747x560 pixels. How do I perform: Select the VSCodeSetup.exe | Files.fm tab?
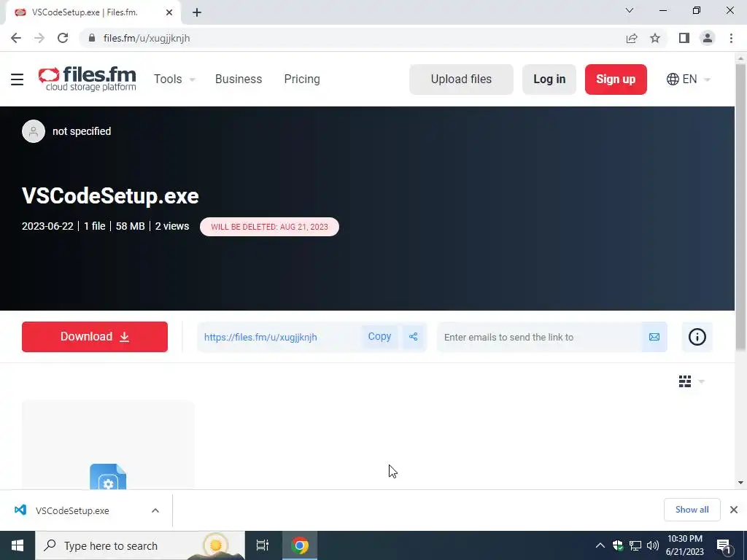93,13
